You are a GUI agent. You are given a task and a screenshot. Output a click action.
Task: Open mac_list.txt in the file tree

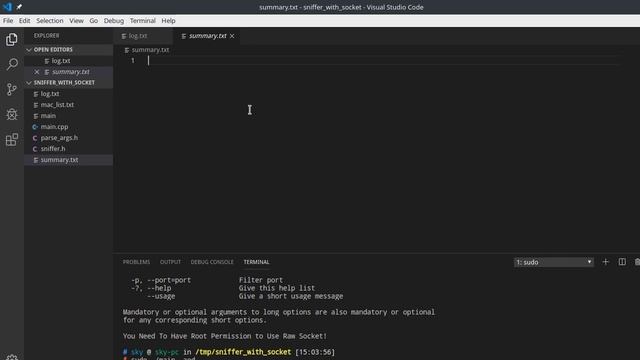click(x=69, y=105)
